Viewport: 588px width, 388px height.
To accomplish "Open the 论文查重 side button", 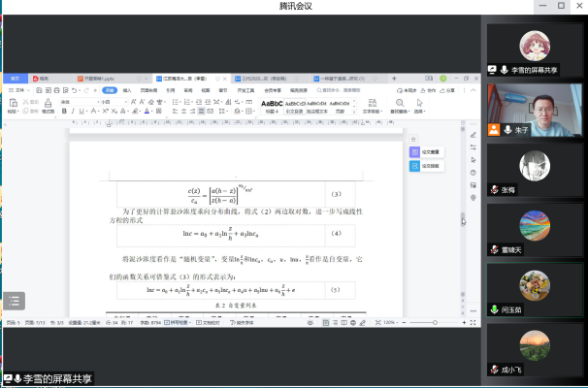I will 428,152.
